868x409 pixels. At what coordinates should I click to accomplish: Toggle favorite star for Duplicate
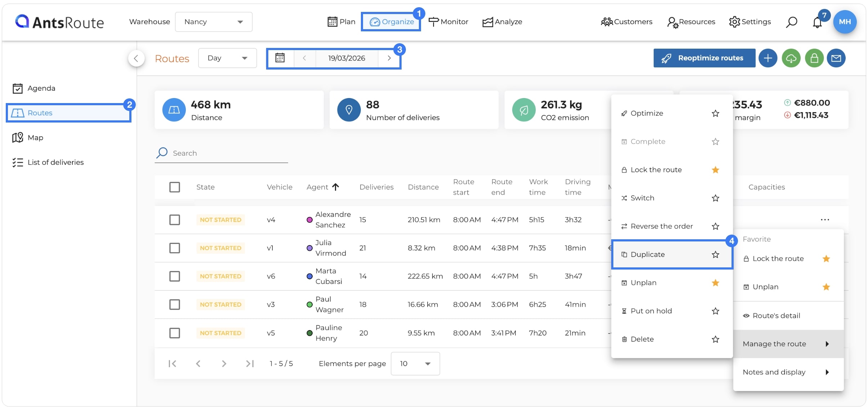[x=715, y=255]
